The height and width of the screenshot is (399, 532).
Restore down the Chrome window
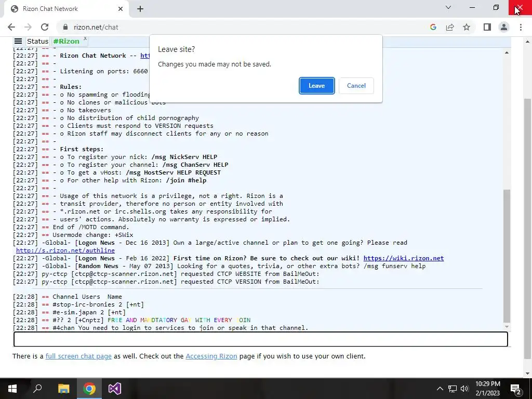[x=496, y=7]
